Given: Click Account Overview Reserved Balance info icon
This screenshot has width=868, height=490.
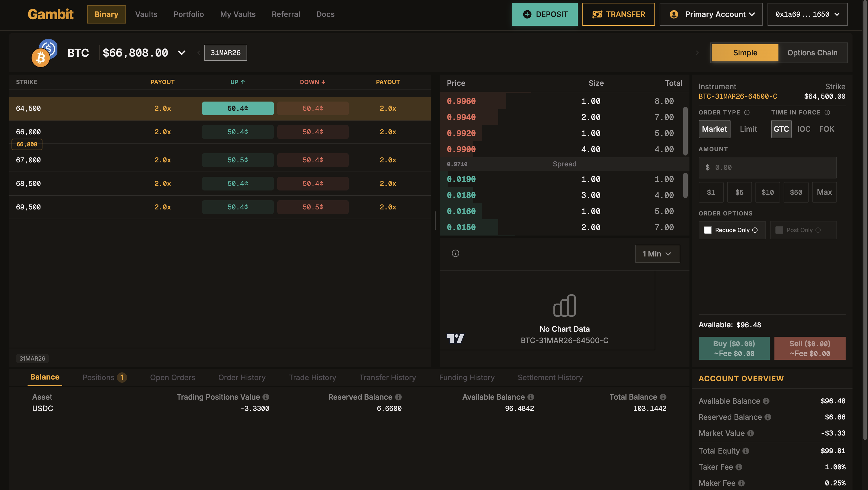Looking at the screenshot, I should [x=768, y=417].
